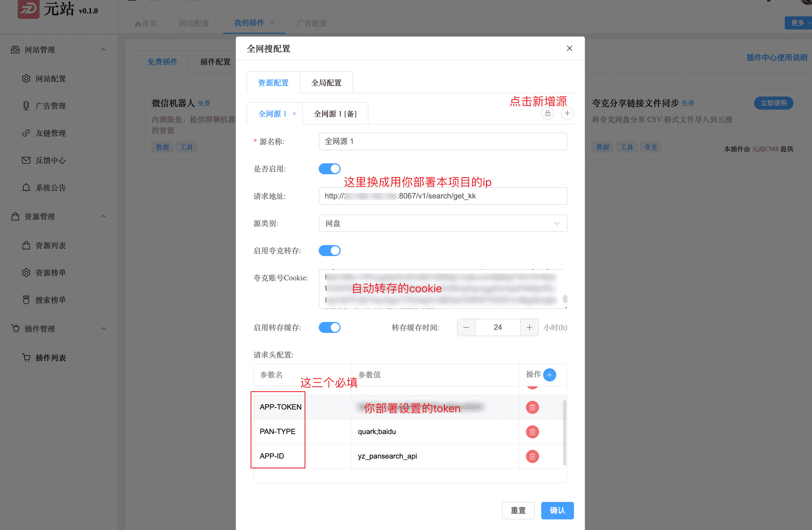812x530 pixels.
Task: Add a request header row with the blue plus
Action: (549, 375)
